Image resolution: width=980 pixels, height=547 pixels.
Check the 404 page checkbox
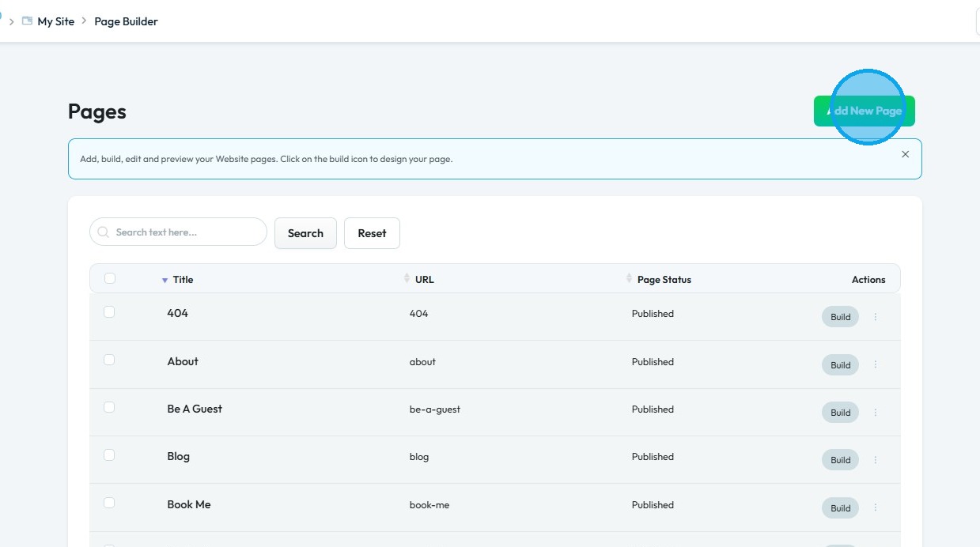109,312
